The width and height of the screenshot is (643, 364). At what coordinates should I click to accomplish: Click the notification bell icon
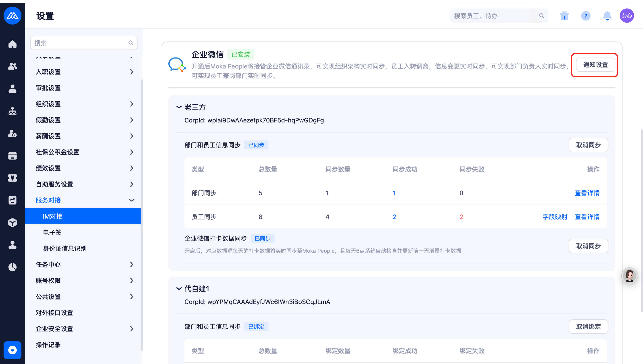click(x=607, y=16)
